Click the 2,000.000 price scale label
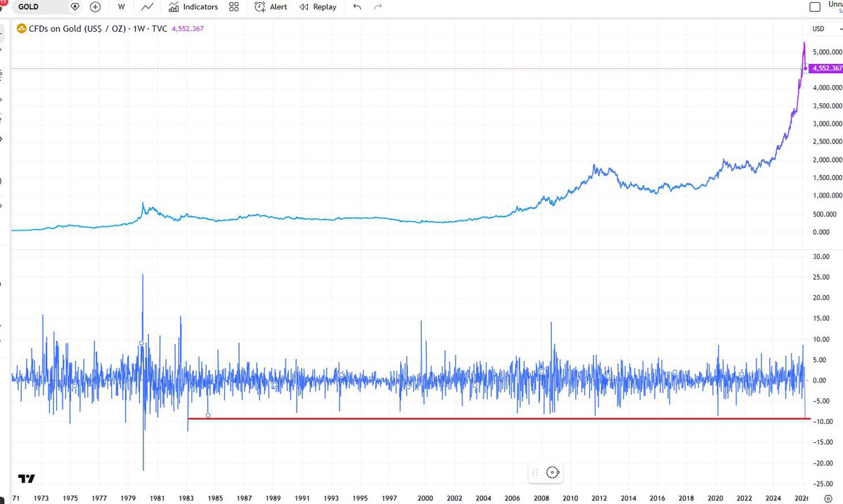This screenshot has width=843, height=504. tap(828, 160)
